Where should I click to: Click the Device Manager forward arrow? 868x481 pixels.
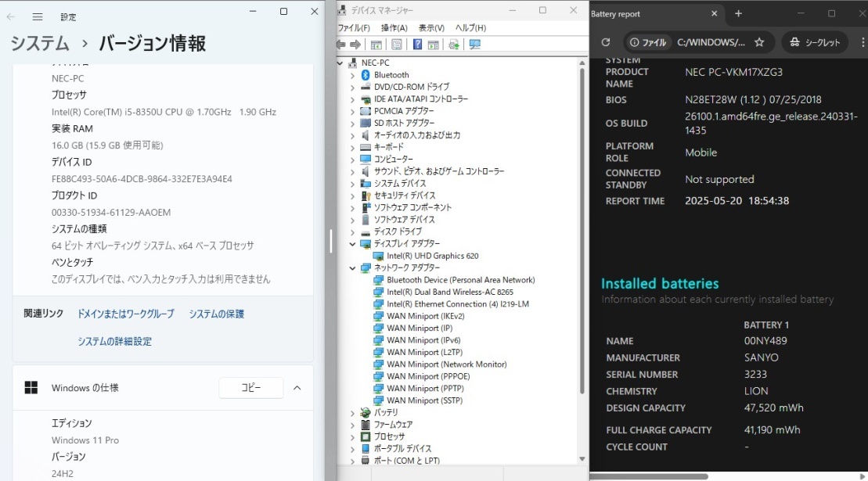click(355, 45)
